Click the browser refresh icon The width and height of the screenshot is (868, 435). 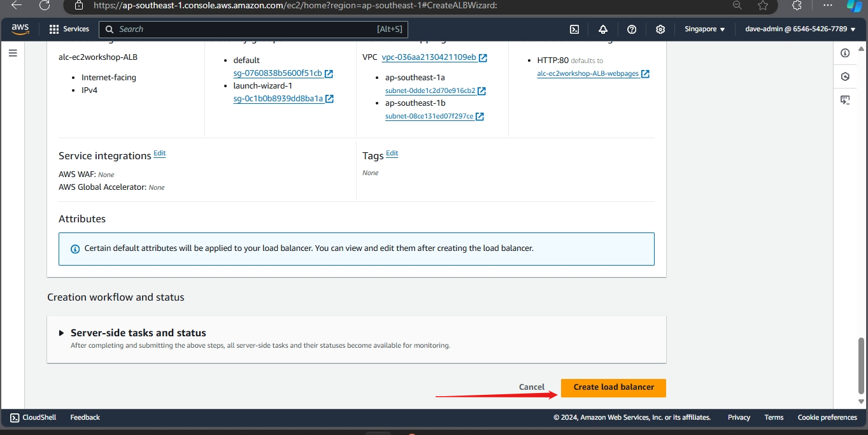click(x=44, y=6)
